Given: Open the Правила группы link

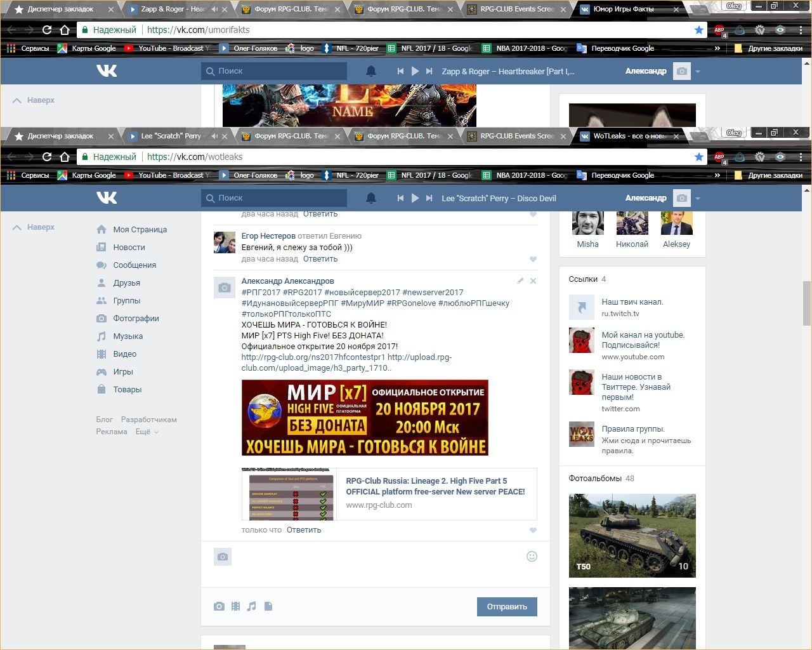Looking at the screenshot, I should point(633,429).
